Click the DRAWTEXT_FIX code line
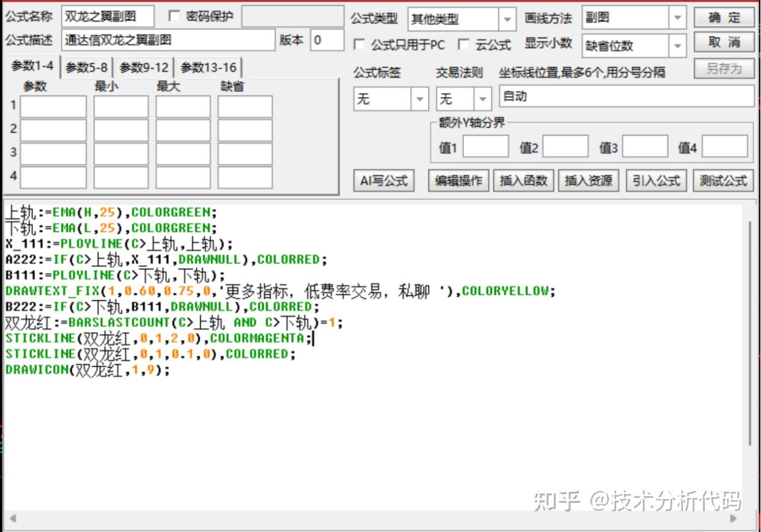The width and height of the screenshot is (761, 532). click(x=281, y=291)
